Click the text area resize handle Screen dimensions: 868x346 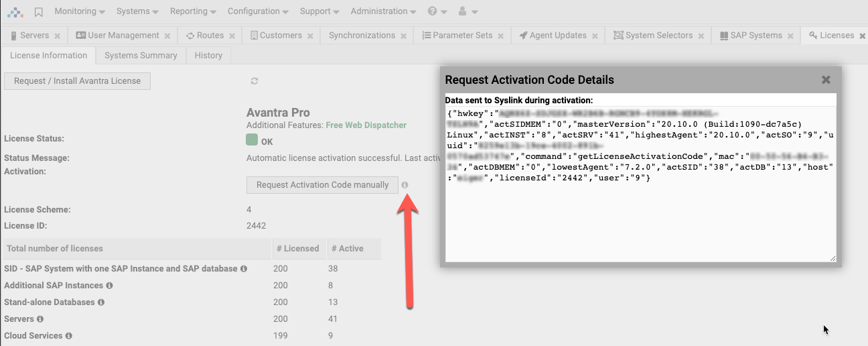click(x=833, y=258)
